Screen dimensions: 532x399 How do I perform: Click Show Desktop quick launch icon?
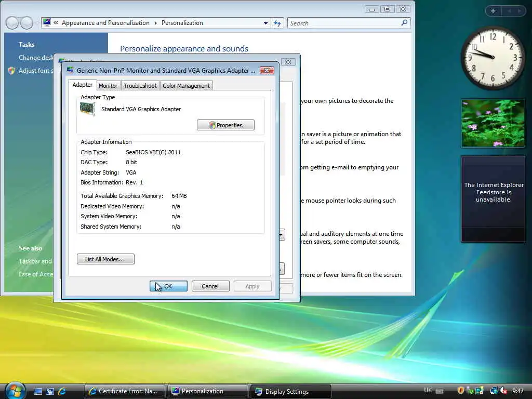(x=37, y=391)
